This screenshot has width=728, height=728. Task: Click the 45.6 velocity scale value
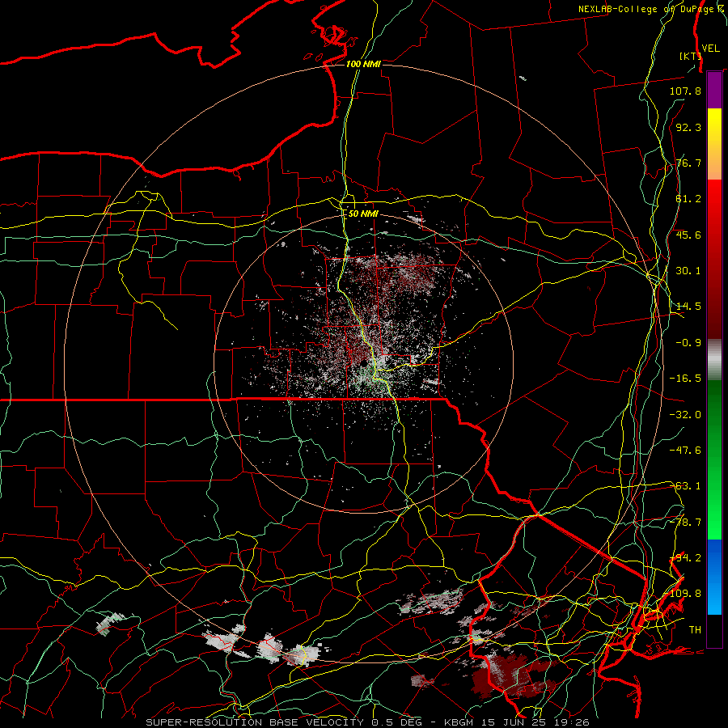688,235
